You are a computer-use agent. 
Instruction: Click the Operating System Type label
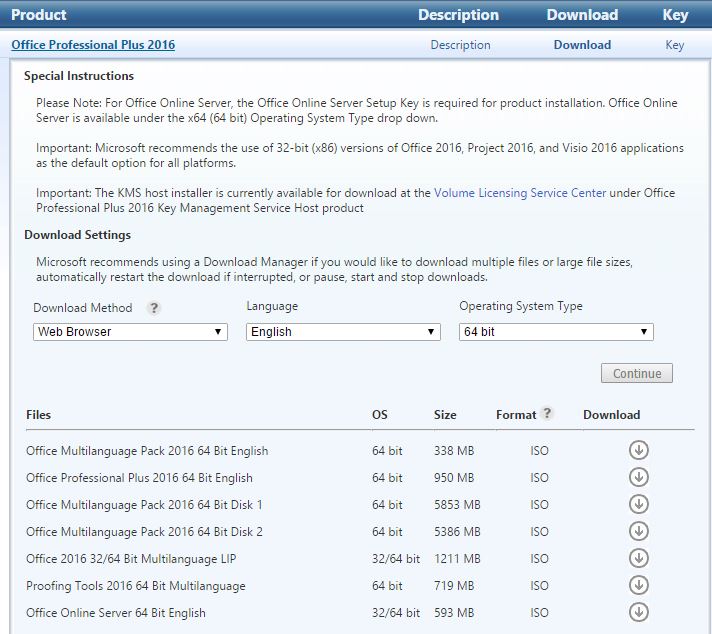521,306
